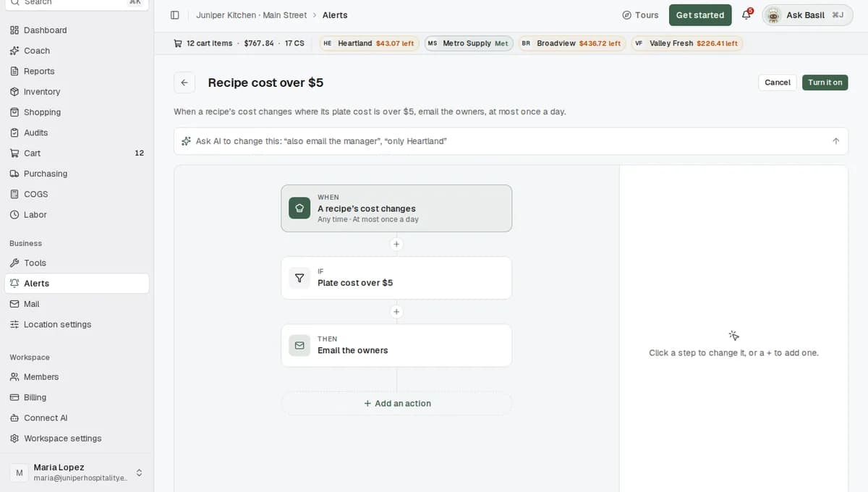Click the Cancel button
The image size is (868, 492).
pos(778,82)
